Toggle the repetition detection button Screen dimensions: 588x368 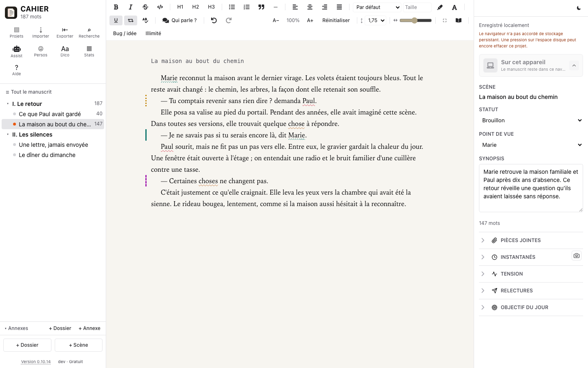131,20
